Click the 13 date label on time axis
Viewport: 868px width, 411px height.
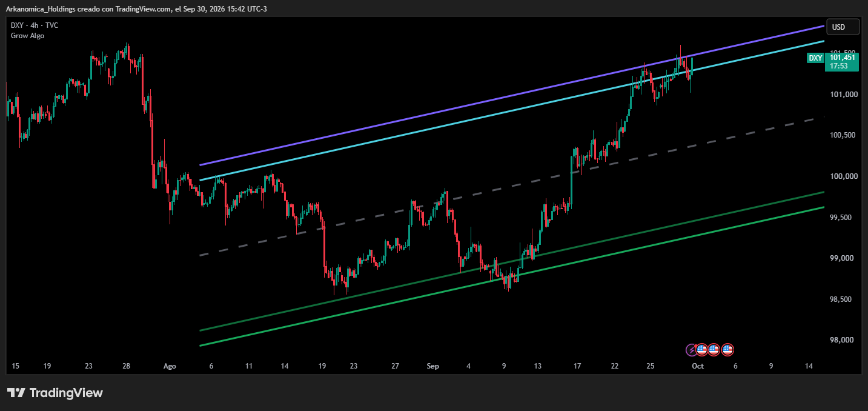(x=537, y=366)
